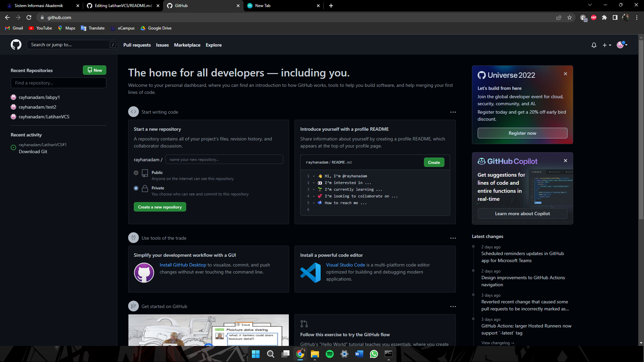644x362 pixels.
Task: Open the Visual Studio Code link
Action: (345, 265)
